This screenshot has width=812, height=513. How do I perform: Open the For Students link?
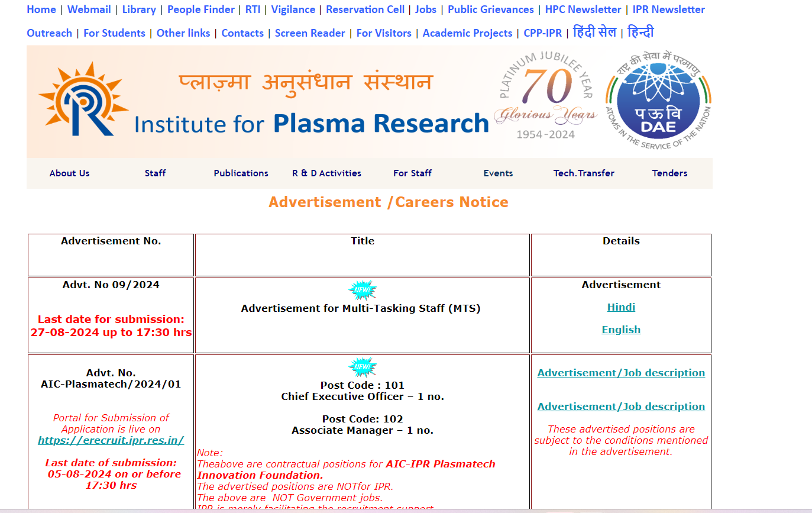tap(114, 33)
